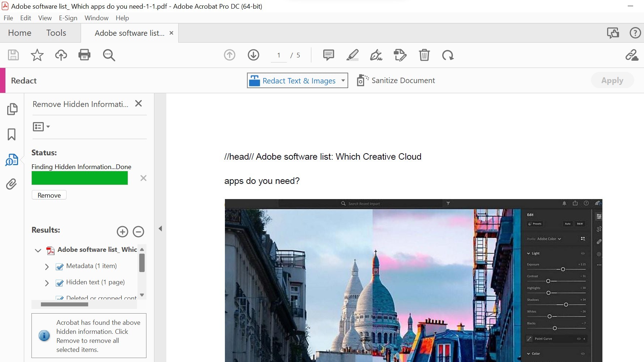This screenshot has height=362, width=644.
Task: Uncheck the Hidden text (1 page) checkbox
Action: tap(60, 283)
